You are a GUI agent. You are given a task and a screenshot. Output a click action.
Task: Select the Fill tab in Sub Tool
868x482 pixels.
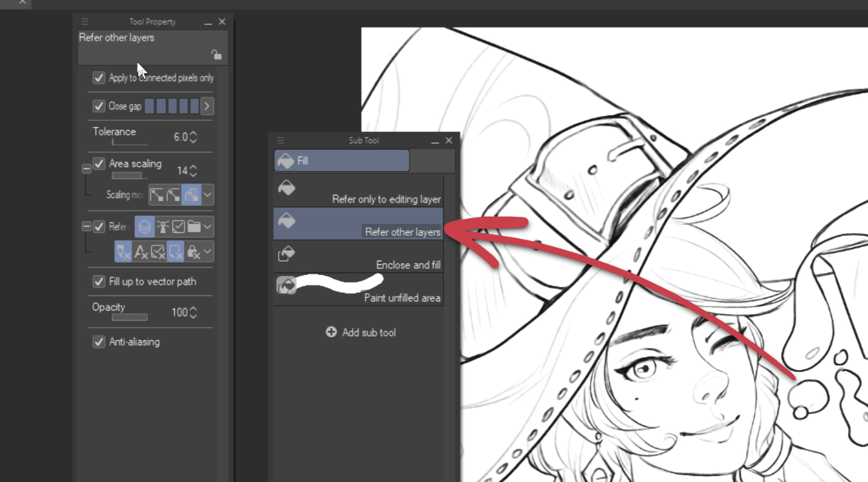342,161
